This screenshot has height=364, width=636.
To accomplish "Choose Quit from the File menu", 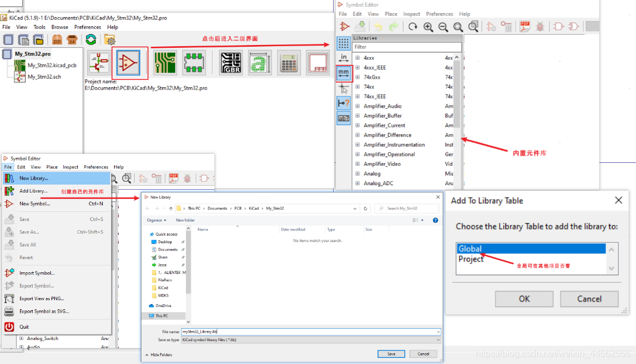I will (56, 327).
